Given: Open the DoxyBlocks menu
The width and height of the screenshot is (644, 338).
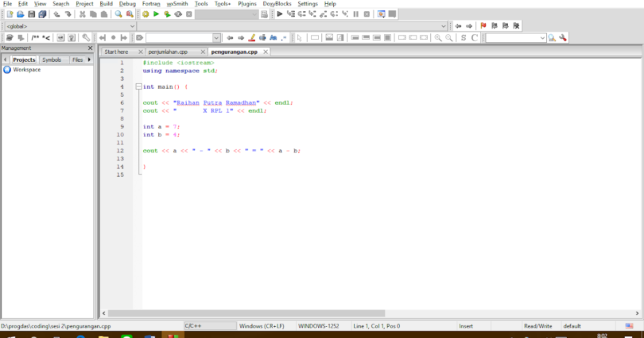Looking at the screenshot, I should (277, 4).
